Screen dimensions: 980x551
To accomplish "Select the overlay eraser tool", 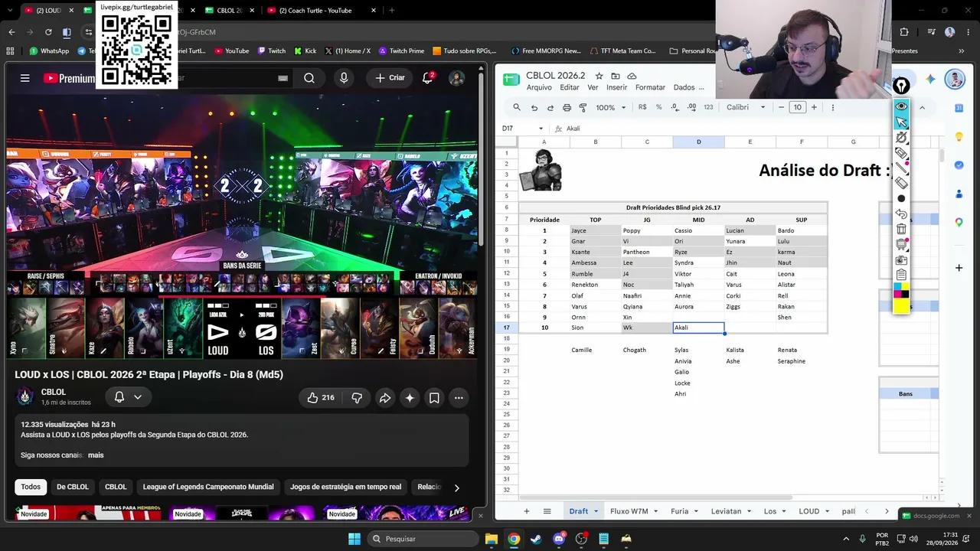I will point(901,183).
